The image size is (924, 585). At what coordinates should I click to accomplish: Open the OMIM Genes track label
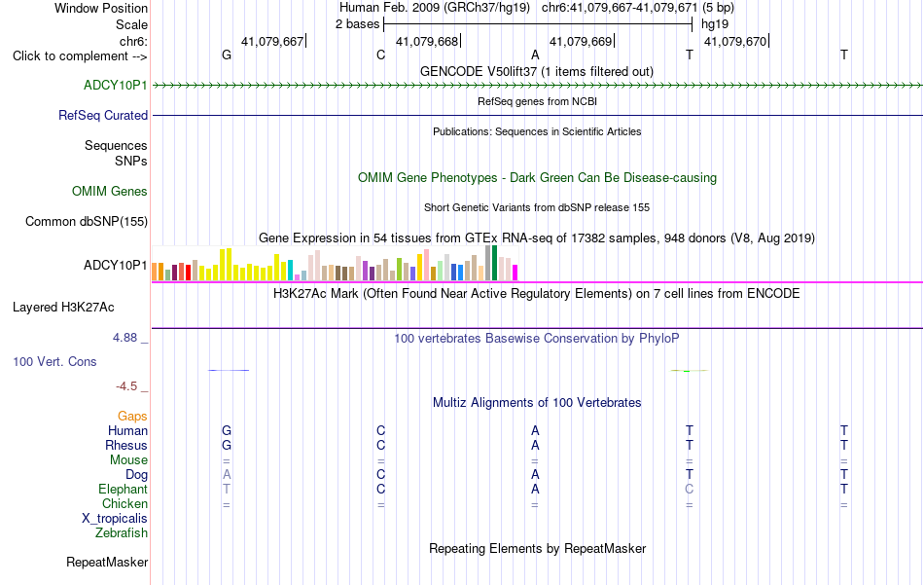[110, 191]
